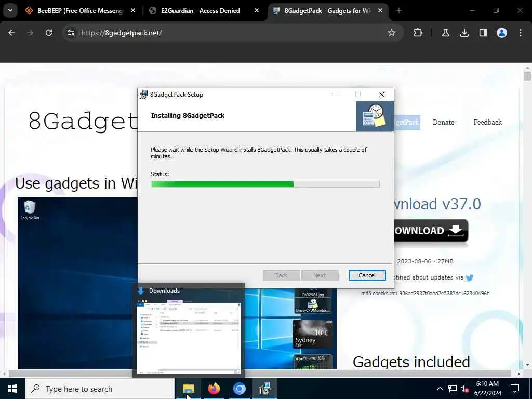This screenshot has height=399, width=532.
Task: Click the Twitter bird icon
Action: tap(470, 278)
